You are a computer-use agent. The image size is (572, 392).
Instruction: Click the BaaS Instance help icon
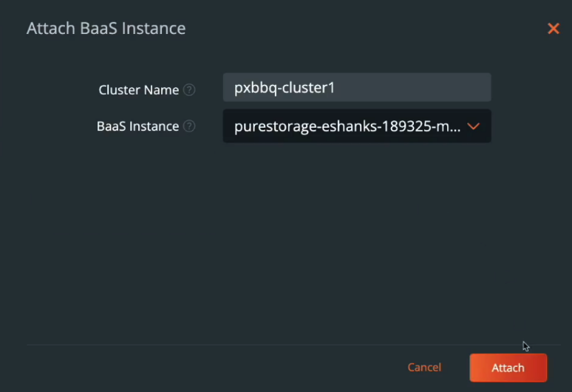click(x=189, y=126)
